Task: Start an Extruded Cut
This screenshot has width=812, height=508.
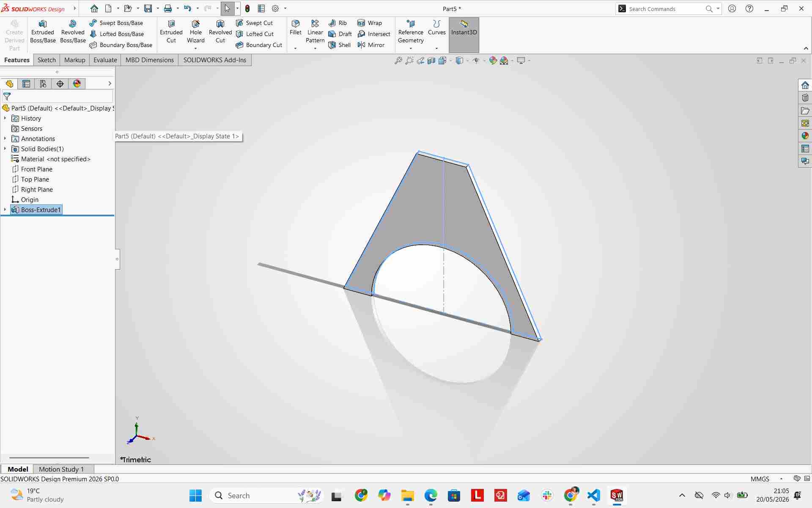Action: (x=171, y=32)
